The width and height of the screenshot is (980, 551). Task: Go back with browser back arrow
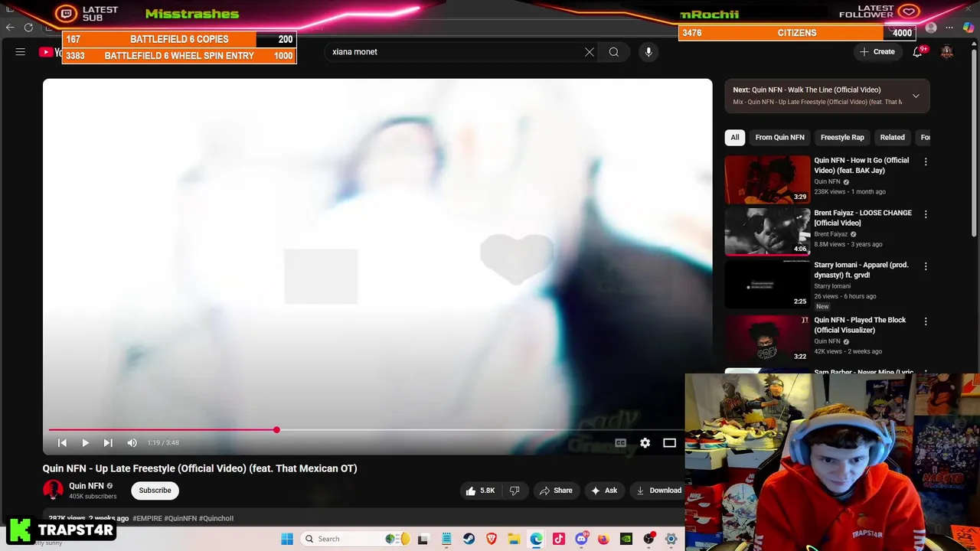point(10,28)
